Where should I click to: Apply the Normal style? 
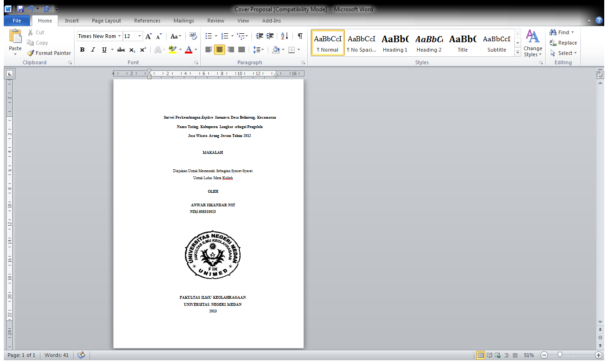(327, 43)
